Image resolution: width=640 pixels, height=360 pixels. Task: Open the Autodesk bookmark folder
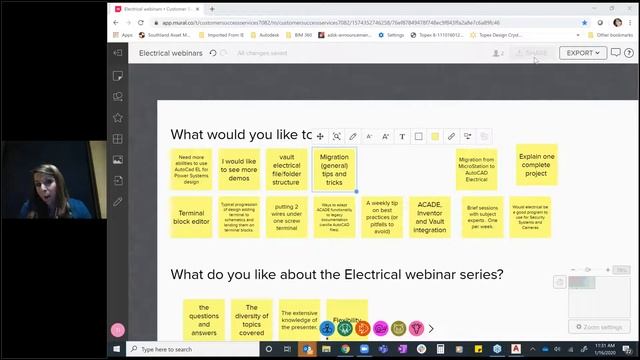[265, 35]
